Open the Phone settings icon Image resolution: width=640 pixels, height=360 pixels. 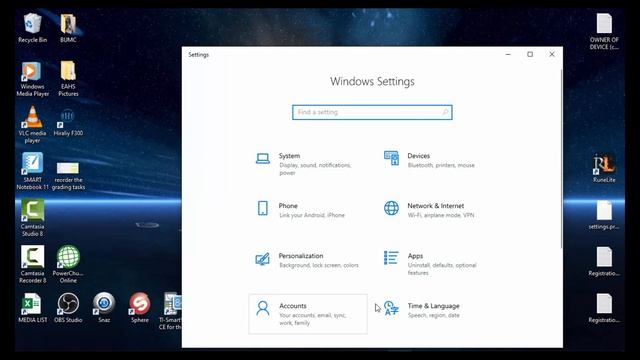click(x=262, y=208)
